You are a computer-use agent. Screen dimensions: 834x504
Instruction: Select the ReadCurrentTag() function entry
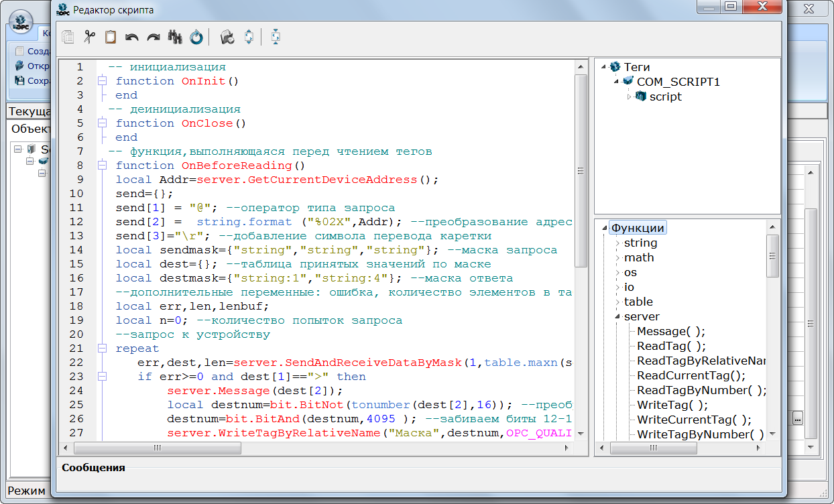[691, 375]
